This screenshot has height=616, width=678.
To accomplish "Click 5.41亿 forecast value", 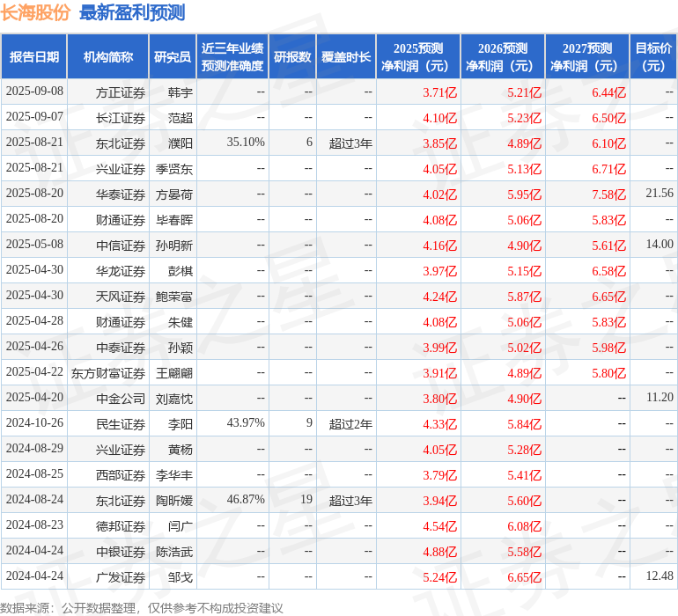I will (525, 475).
